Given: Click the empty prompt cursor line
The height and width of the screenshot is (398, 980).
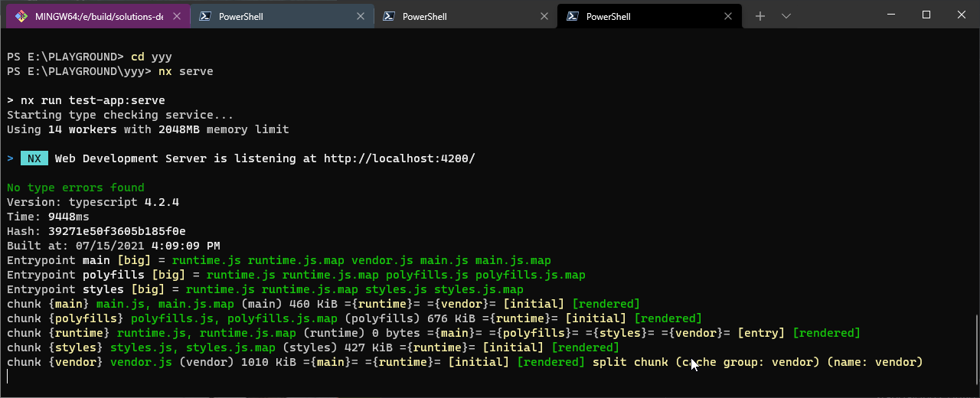Looking at the screenshot, I should pyautogui.click(x=8, y=377).
